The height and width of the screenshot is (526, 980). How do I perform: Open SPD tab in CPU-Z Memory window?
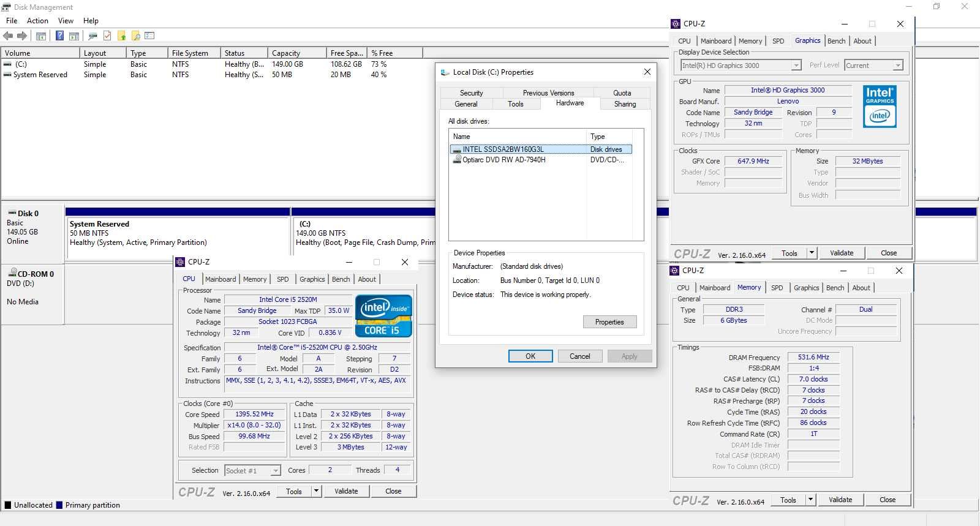(x=777, y=288)
